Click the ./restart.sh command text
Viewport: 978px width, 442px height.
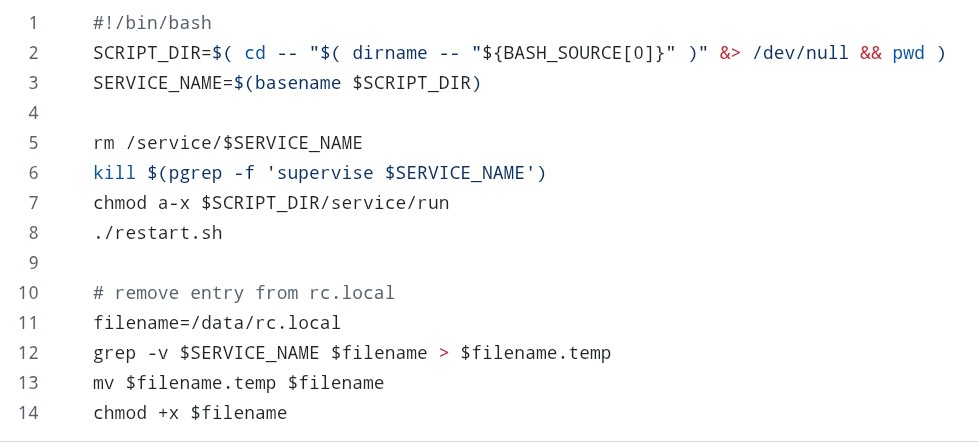157,232
